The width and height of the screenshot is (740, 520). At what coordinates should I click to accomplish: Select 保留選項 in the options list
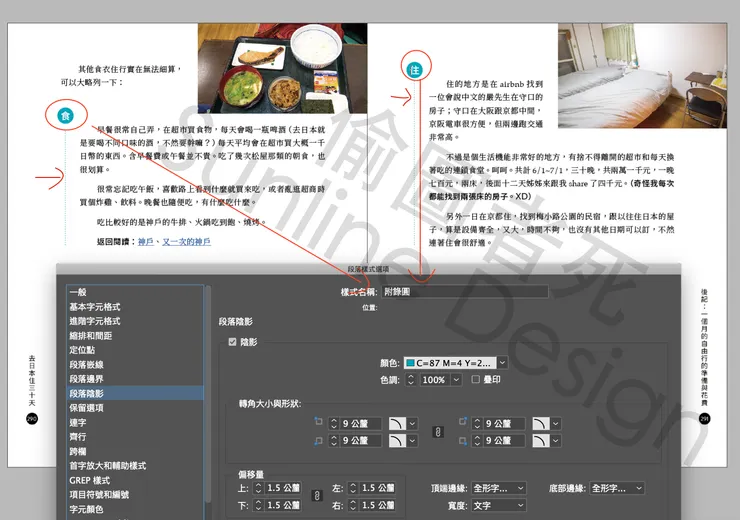coord(135,408)
